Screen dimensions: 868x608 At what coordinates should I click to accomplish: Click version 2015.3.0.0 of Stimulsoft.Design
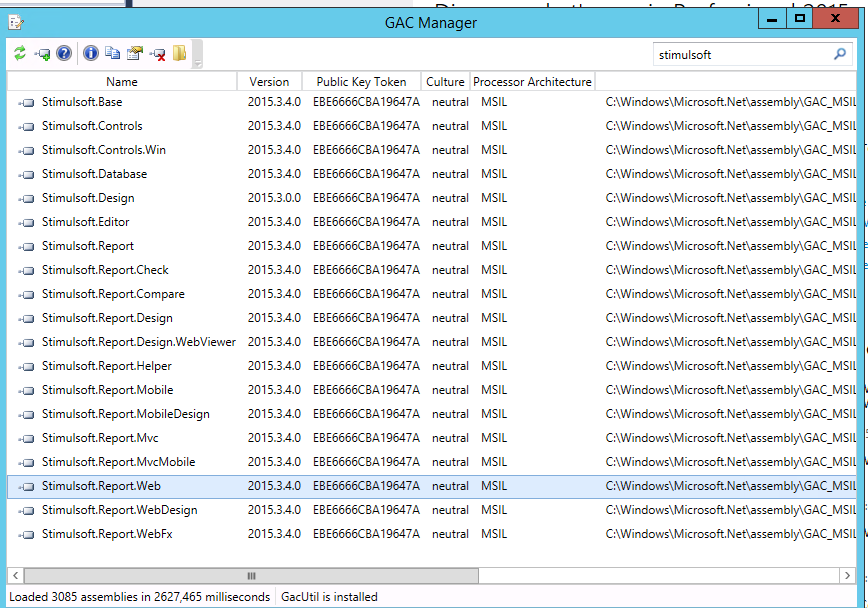(274, 198)
